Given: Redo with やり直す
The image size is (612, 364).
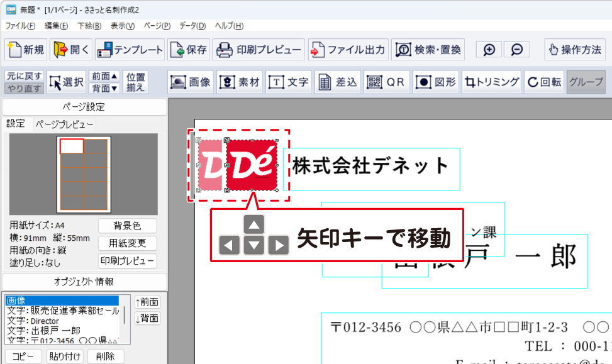Looking at the screenshot, I should point(24,88).
